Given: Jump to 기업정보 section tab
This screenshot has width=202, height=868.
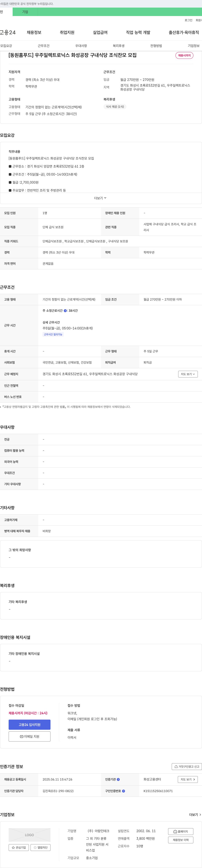Looking at the screenshot, I should pyautogui.click(x=194, y=46).
